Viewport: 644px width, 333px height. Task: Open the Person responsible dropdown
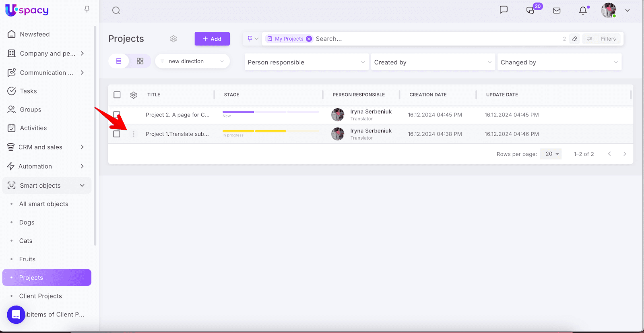pos(306,62)
